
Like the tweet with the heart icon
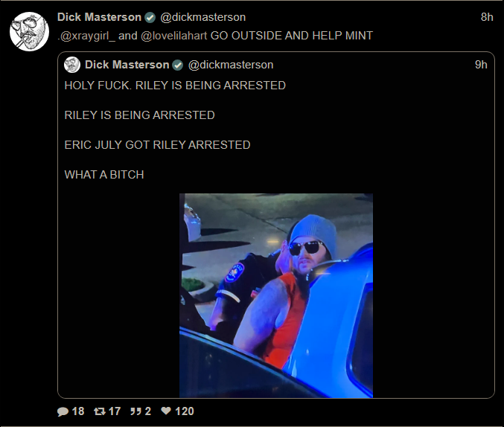166,411
